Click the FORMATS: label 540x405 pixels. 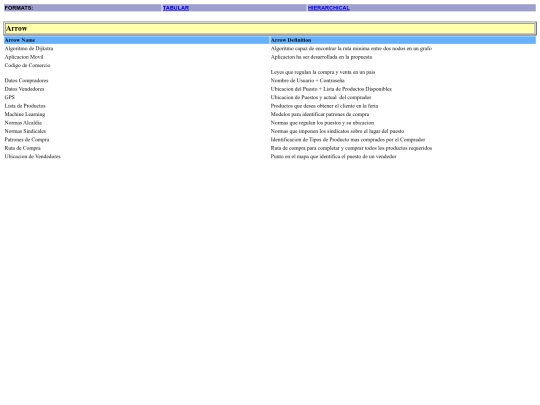point(19,8)
